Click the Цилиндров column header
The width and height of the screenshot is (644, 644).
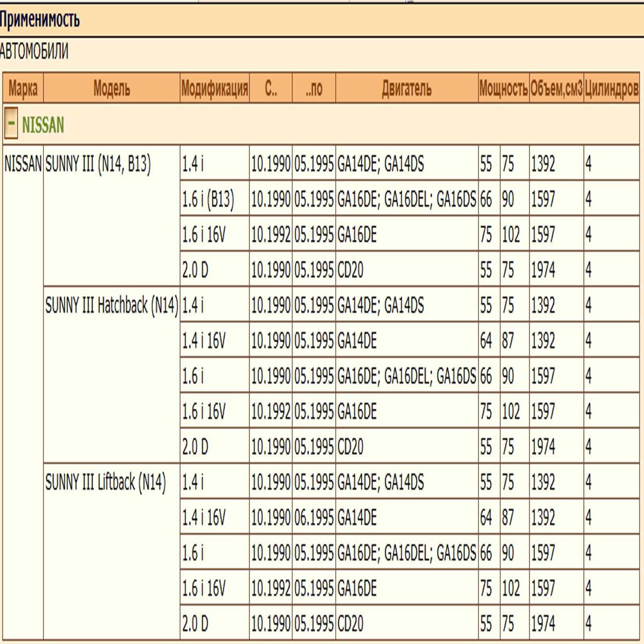point(611,88)
